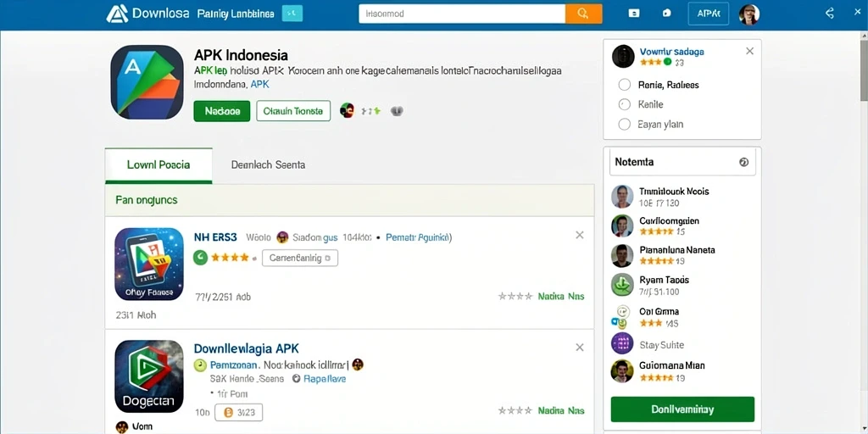Click the header search input field
868x434 pixels.
[462, 14]
